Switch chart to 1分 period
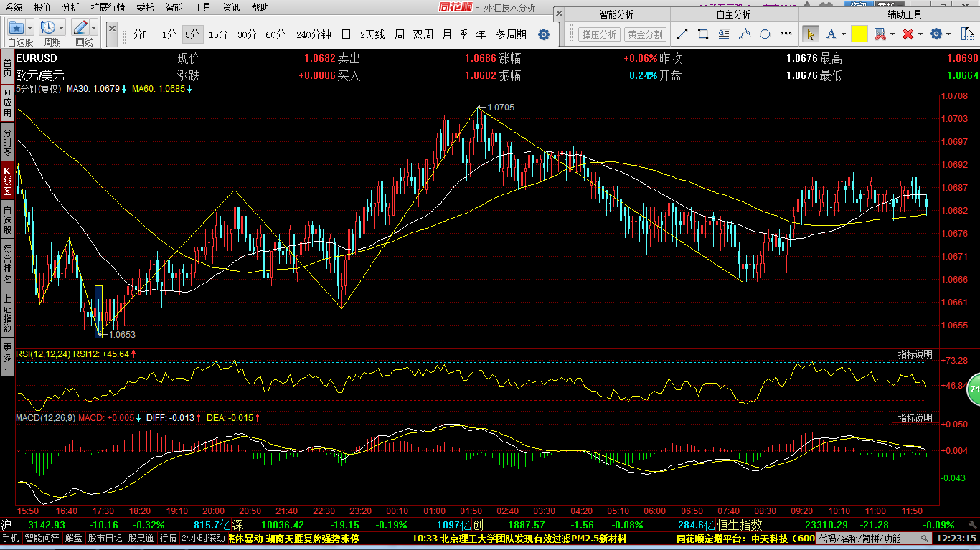980x550 pixels. [169, 34]
